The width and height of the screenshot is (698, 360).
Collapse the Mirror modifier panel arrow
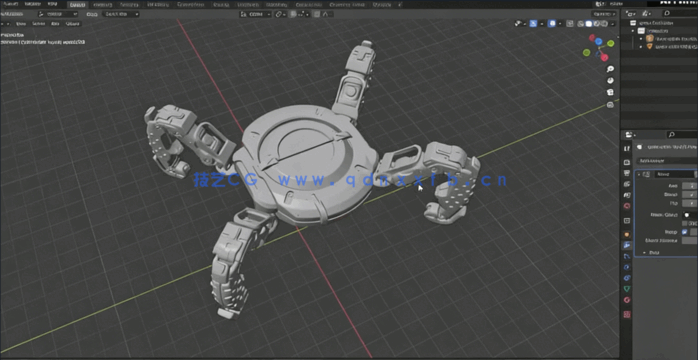[640, 174]
